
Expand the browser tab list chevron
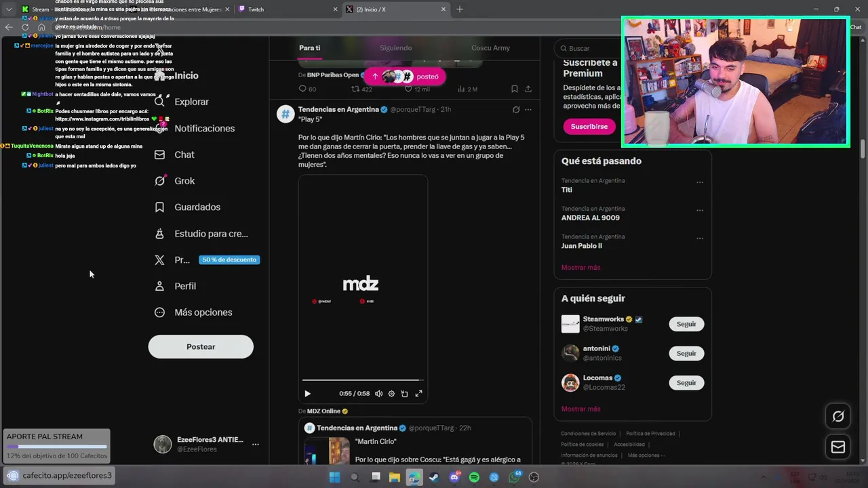[8, 9]
